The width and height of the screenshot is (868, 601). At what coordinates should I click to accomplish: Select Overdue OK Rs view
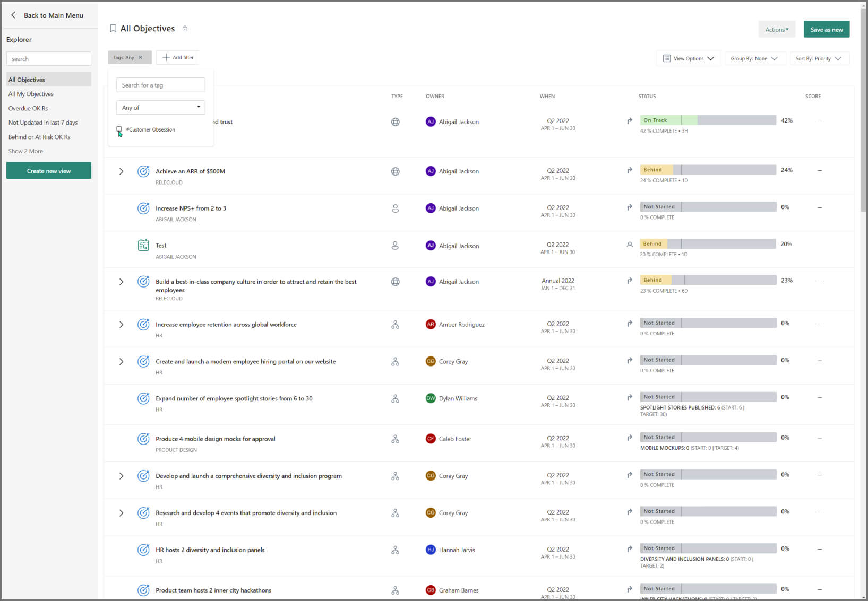click(x=28, y=108)
